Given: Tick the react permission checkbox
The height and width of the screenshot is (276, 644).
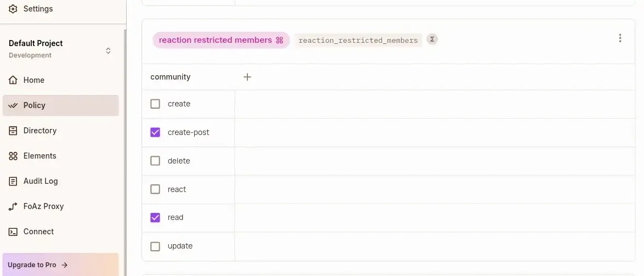Looking at the screenshot, I should click(x=155, y=189).
